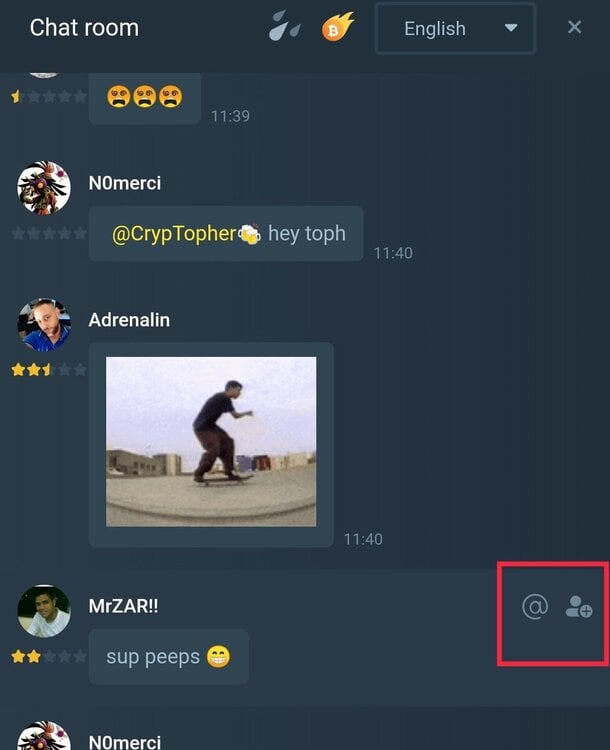Close the chat room with X

tap(574, 27)
